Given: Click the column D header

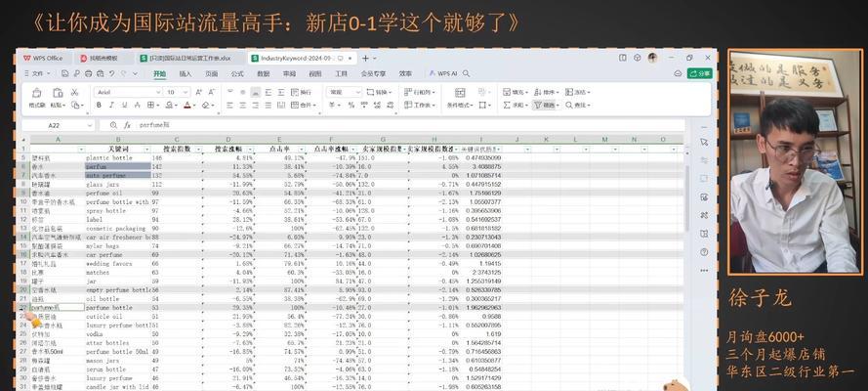Looking at the screenshot, I should click(227, 139).
